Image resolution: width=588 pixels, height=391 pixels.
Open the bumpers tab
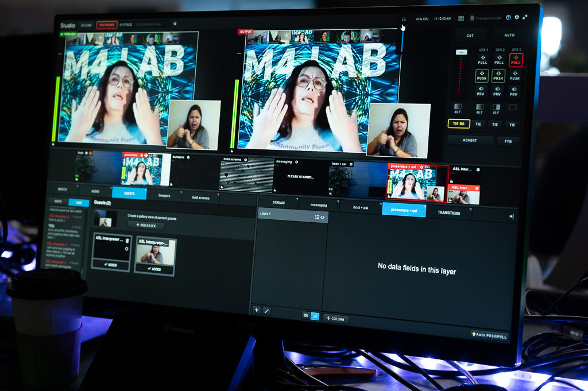164,195
